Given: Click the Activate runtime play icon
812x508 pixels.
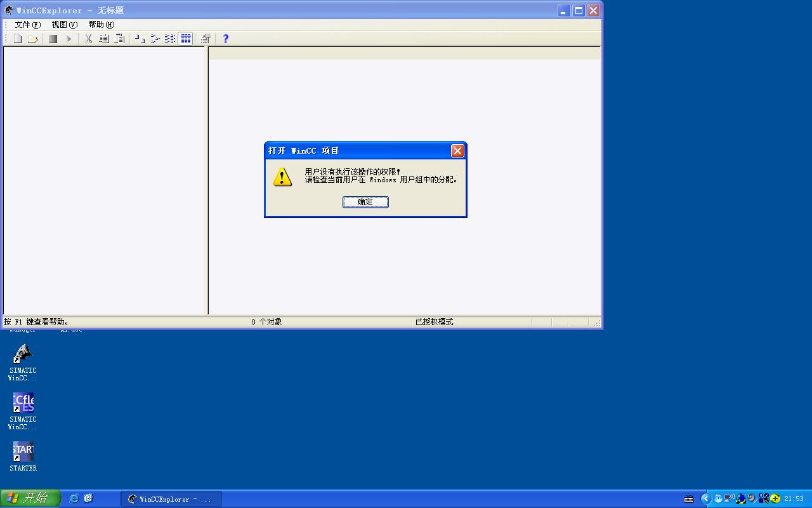Looking at the screenshot, I should click(69, 39).
